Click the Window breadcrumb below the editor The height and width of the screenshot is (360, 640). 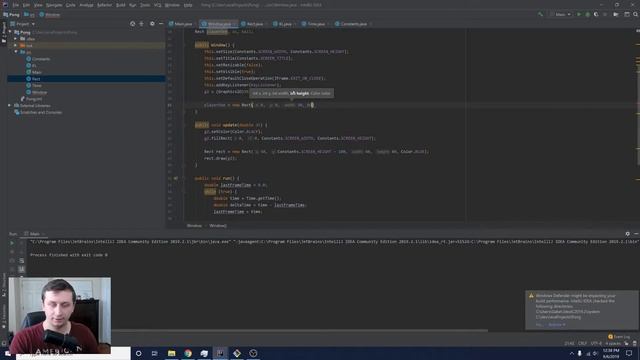[x=194, y=225]
